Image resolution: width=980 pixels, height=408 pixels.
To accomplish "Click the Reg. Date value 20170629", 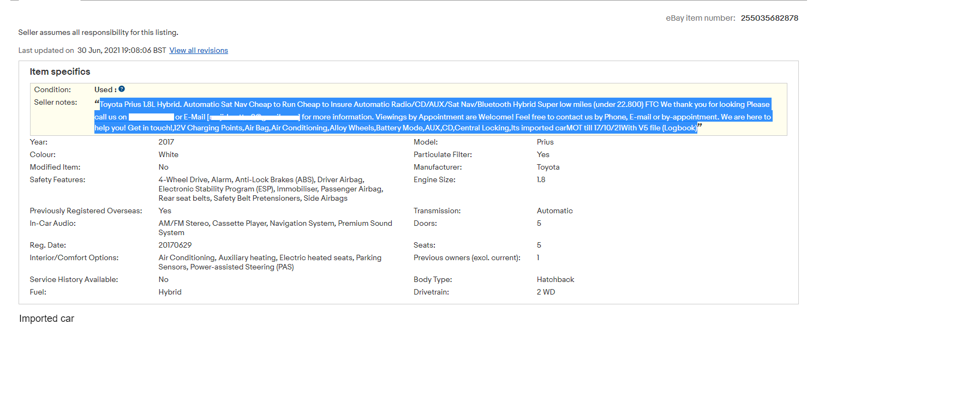I will (175, 245).
